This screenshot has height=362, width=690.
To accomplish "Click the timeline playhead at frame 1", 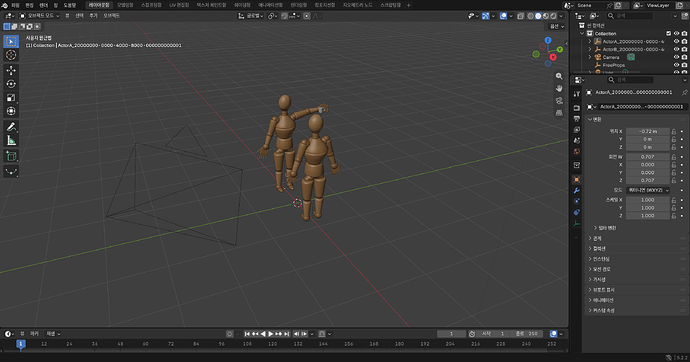I will [x=21, y=344].
